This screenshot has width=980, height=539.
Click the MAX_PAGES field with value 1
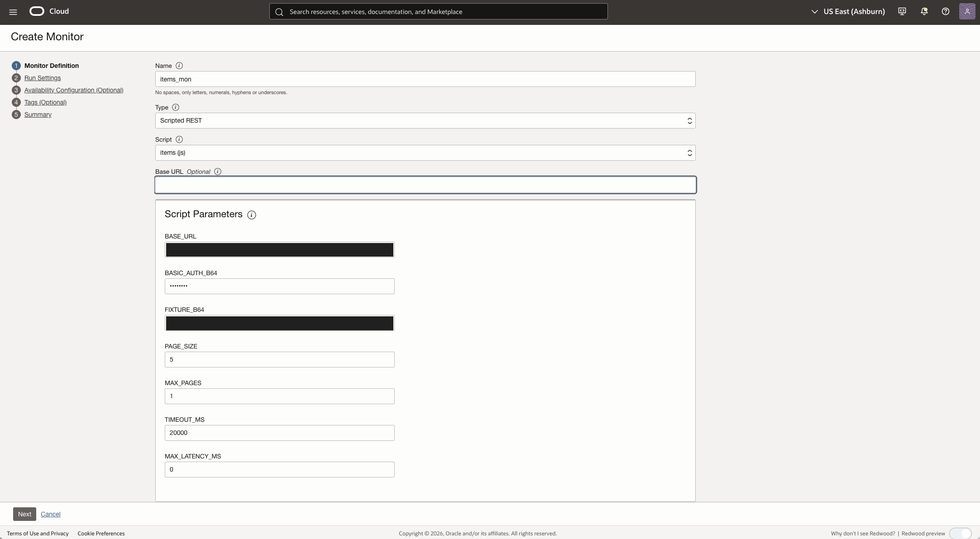[279, 396]
